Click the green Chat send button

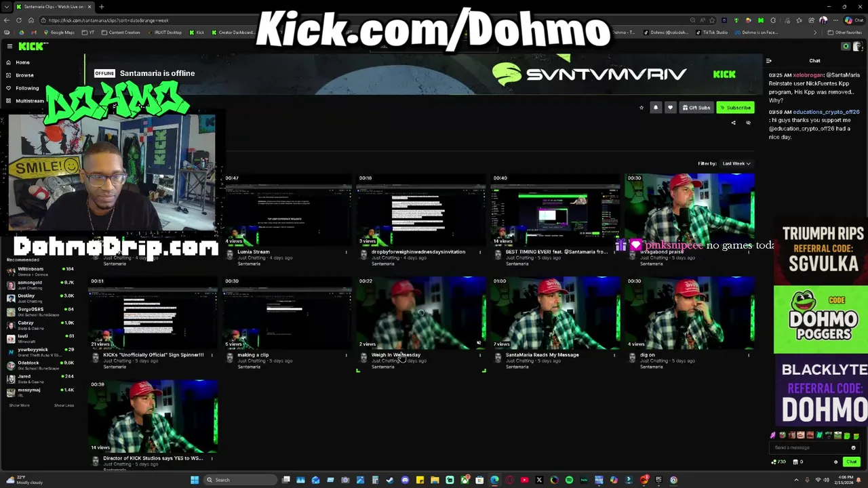point(851,462)
